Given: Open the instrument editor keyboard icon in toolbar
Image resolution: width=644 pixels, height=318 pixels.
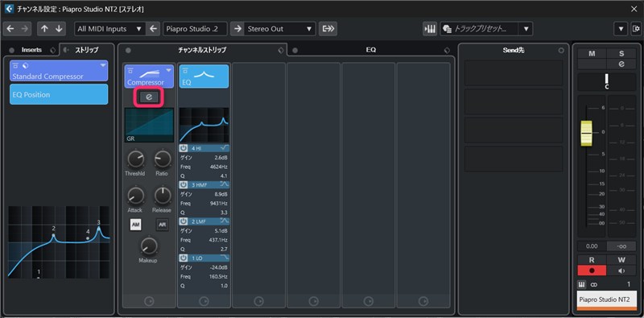Looking at the screenshot, I should point(430,29).
